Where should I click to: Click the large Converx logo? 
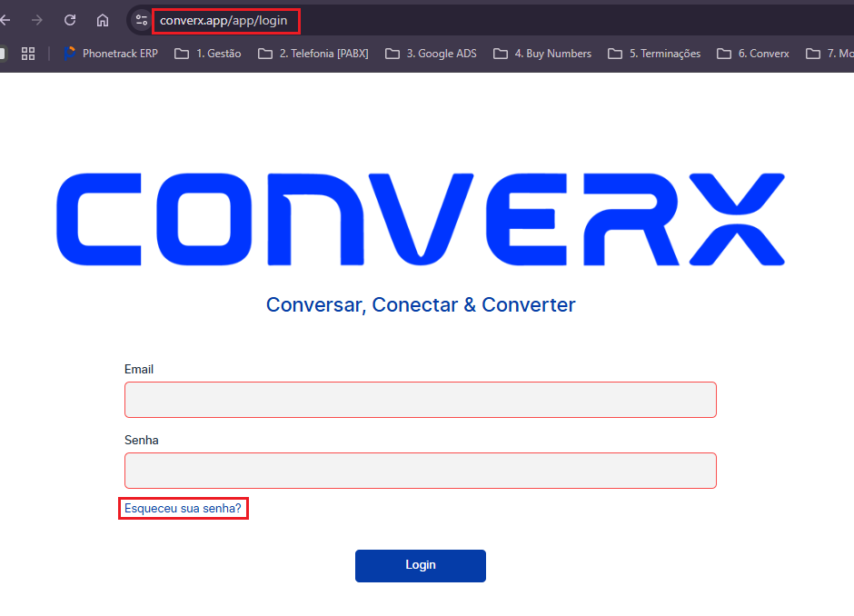point(420,219)
